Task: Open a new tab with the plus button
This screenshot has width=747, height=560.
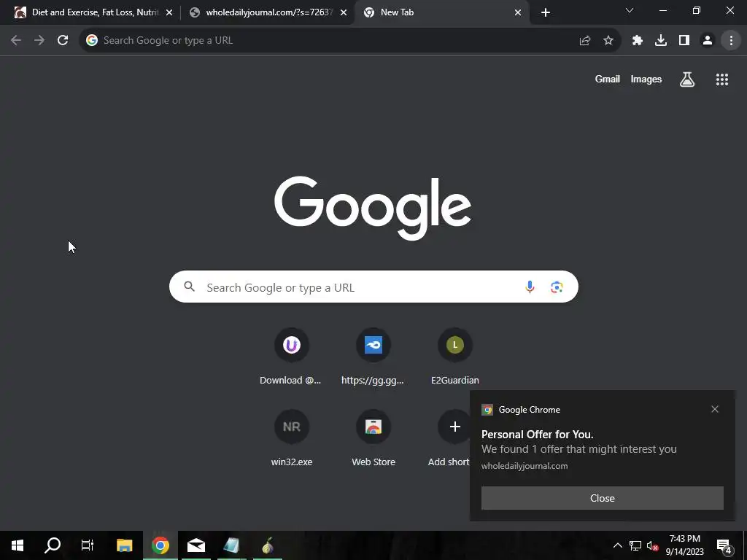Action: pyautogui.click(x=546, y=12)
